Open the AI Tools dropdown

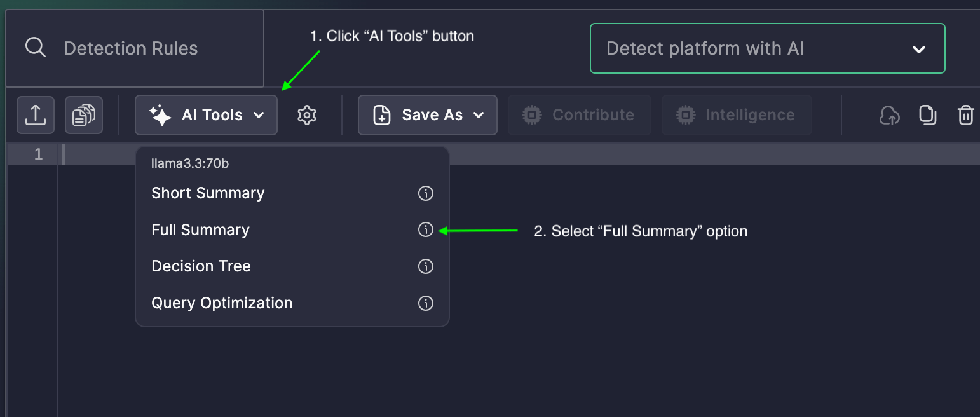206,115
